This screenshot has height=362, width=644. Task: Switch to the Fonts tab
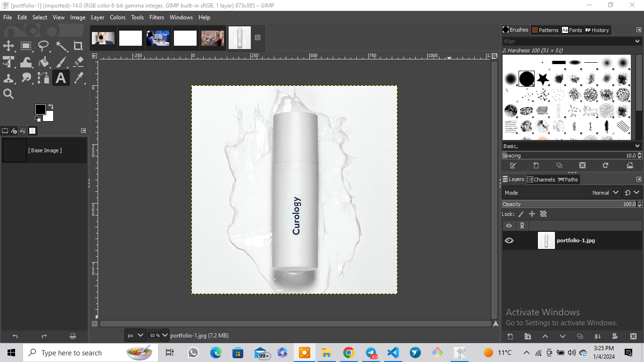(x=572, y=30)
